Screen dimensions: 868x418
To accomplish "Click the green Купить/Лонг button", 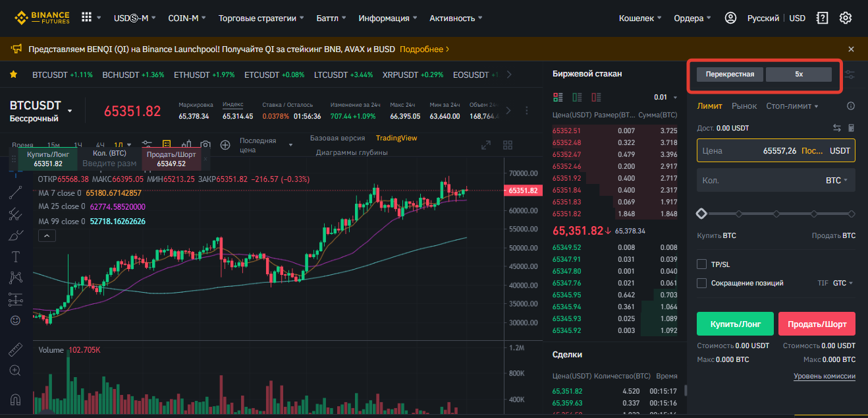I will (x=735, y=324).
